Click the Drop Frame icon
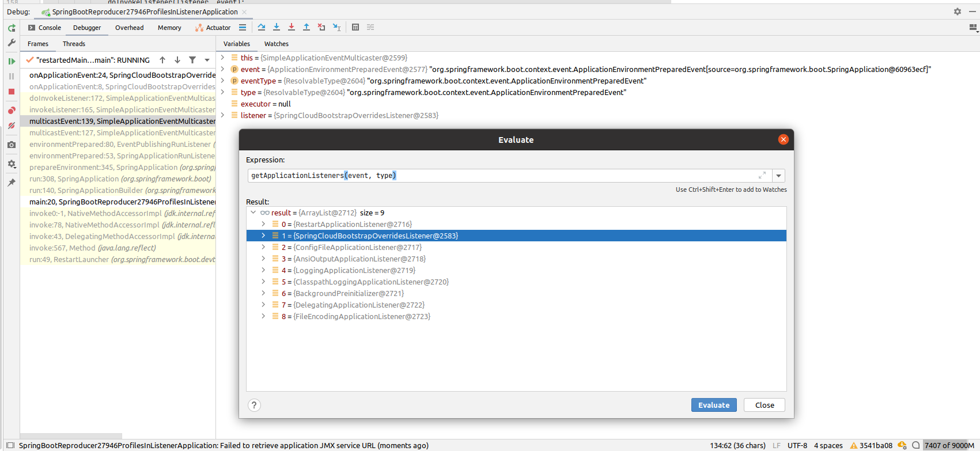This screenshot has height=451, width=980. click(x=321, y=27)
